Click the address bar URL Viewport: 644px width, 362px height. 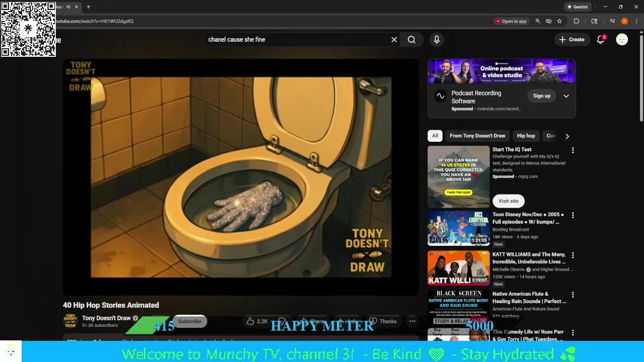coord(95,21)
